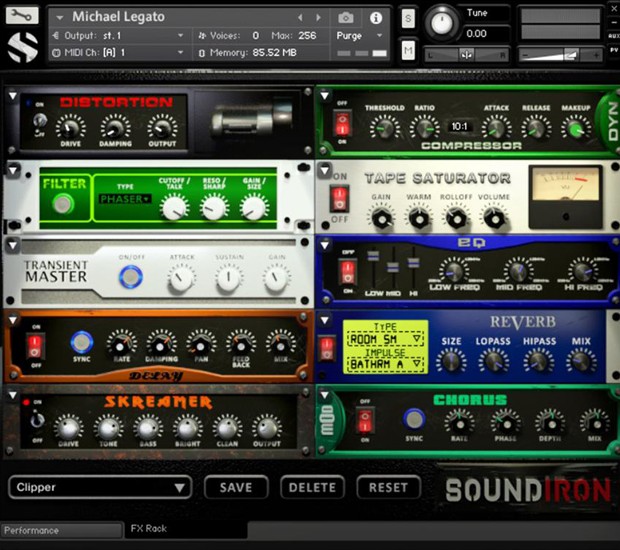This screenshot has width=620, height=550.
Task: Expand the Distortion module menu arrow
Action: 13,96
